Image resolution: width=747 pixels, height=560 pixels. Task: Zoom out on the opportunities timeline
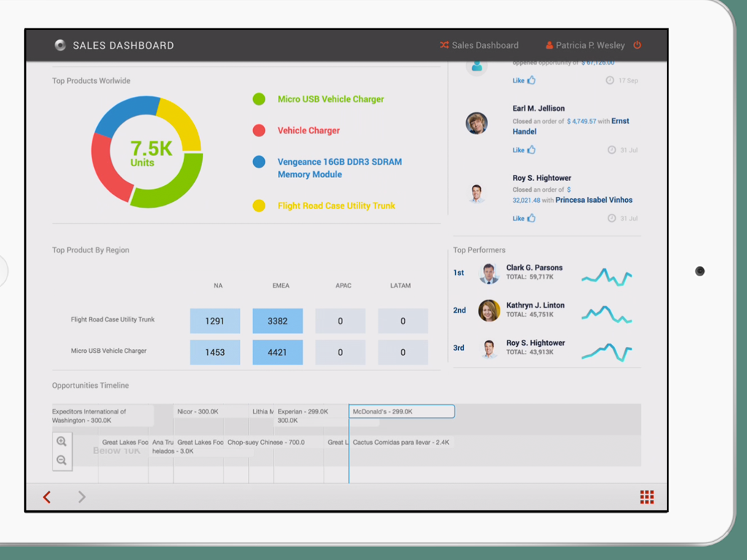click(x=61, y=460)
